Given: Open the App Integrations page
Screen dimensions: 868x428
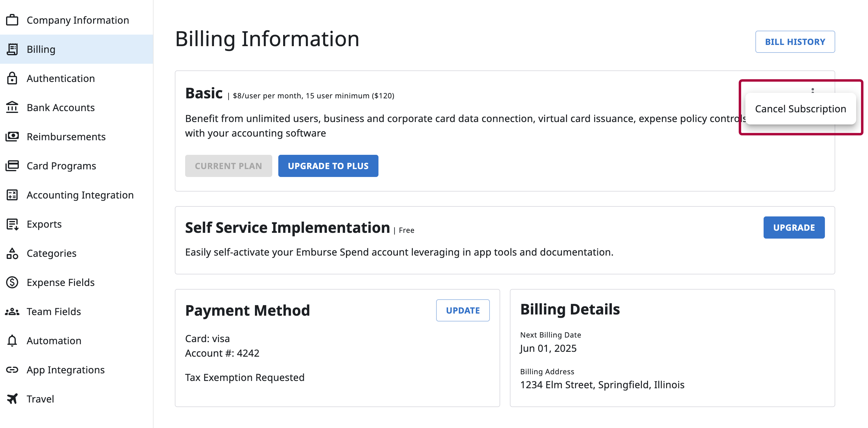Looking at the screenshot, I should pyautogui.click(x=66, y=370).
